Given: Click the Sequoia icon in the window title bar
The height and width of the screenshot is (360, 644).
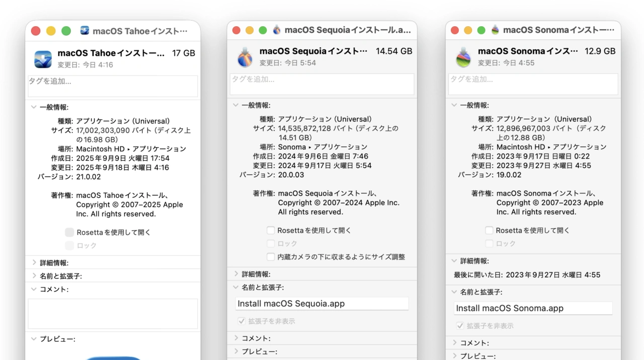Looking at the screenshot, I should point(276,30).
